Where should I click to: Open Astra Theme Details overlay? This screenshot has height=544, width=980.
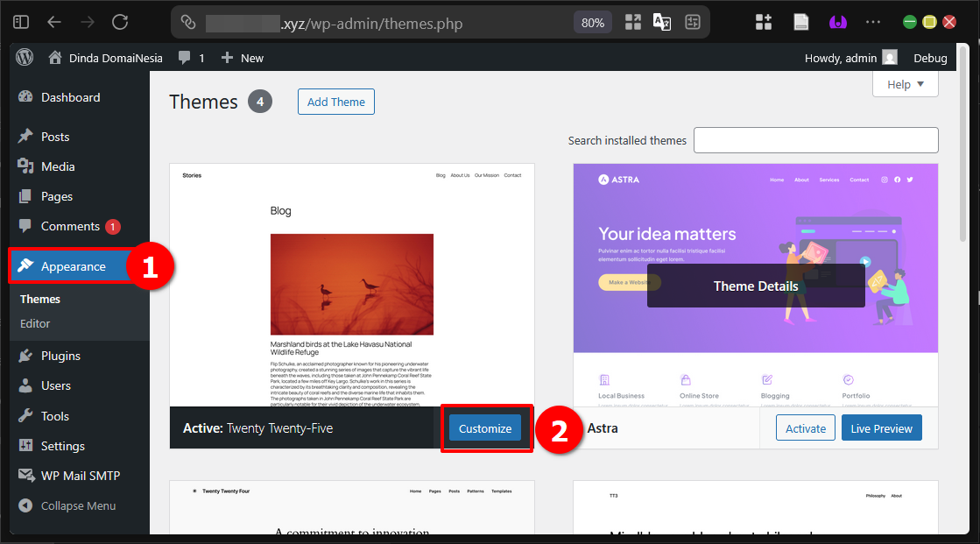(756, 286)
